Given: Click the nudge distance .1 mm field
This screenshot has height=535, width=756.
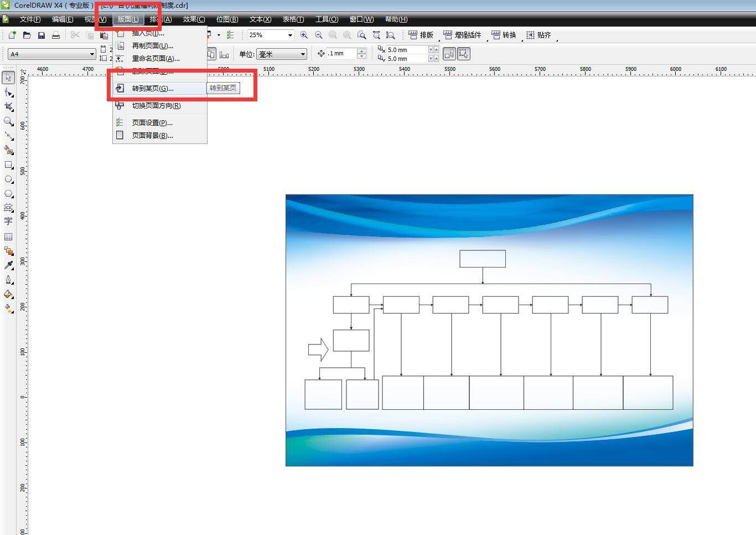Looking at the screenshot, I should pos(341,54).
